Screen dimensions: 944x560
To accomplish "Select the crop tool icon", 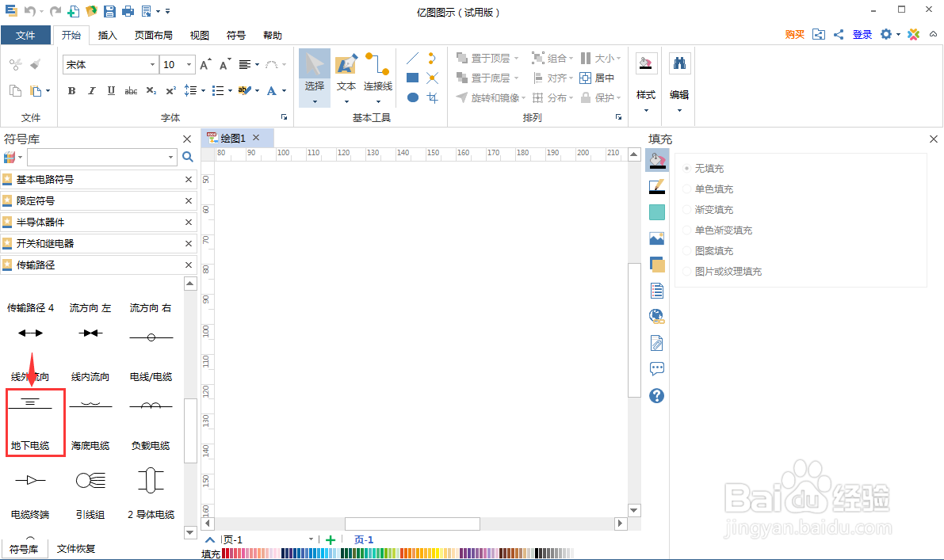I will coord(432,97).
